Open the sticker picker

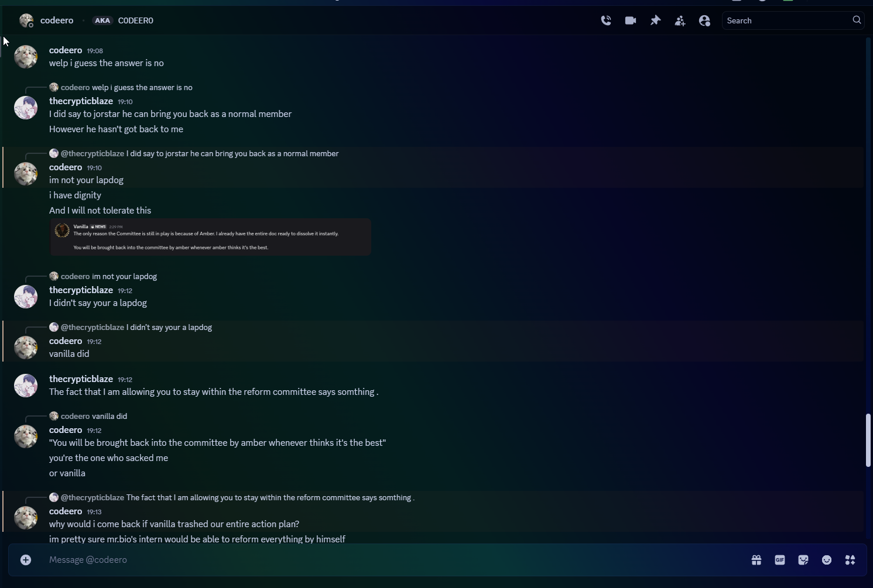click(x=803, y=560)
